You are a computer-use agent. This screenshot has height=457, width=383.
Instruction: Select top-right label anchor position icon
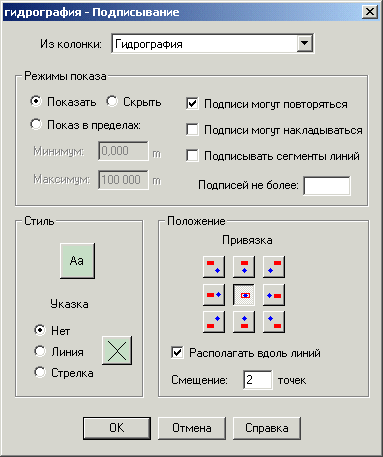pyautogui.click(x=274, y=266)
